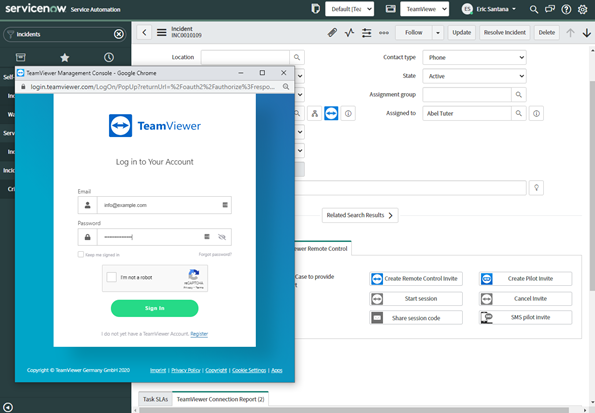Viewport: 595px width, 413px height.
Task: Switch to Task SLAs tab
Action: click(155, 399)
